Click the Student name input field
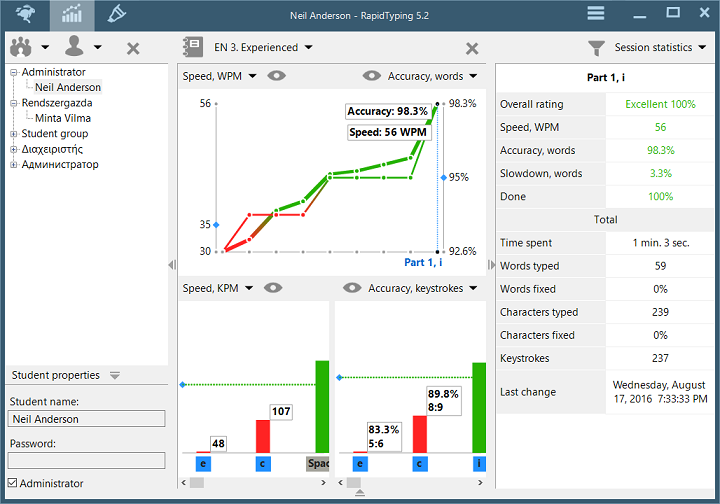This screenshot has height=504, width=720. pyautogui.click(x=86, y=419)
